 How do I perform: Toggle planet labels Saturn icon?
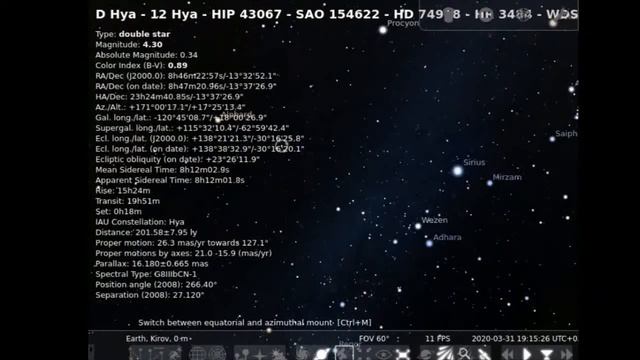pyautogui.click(x=322, y=353)
